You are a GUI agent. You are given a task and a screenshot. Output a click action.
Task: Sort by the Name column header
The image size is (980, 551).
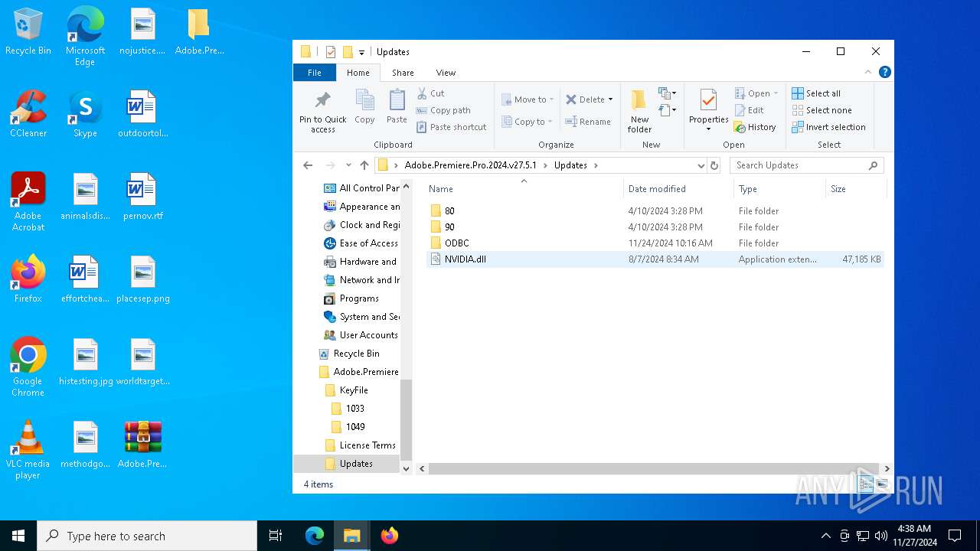pyautogui.click(x=524, y=189)
